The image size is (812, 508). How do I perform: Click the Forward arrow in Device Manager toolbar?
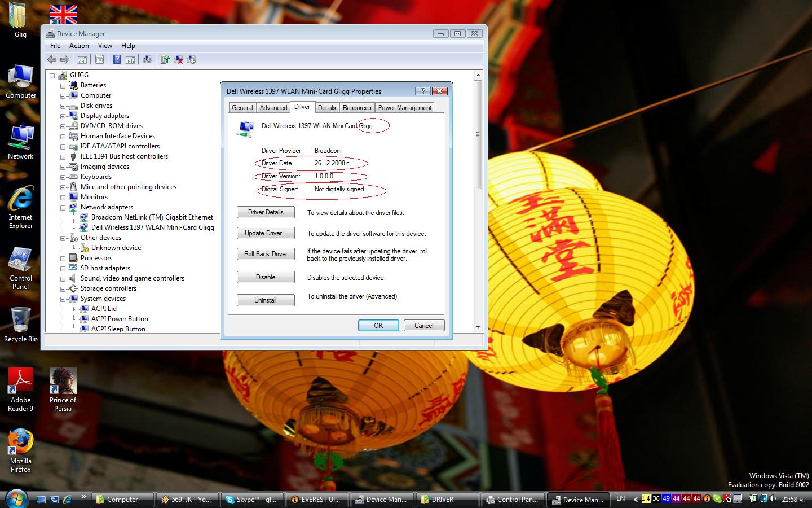(x=65, y=59)
